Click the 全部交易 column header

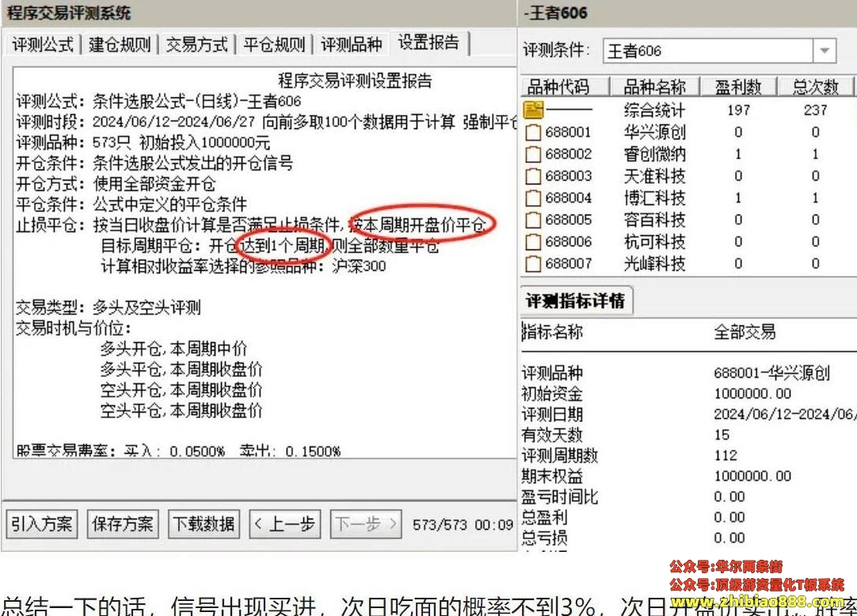(x=745, y=331)
